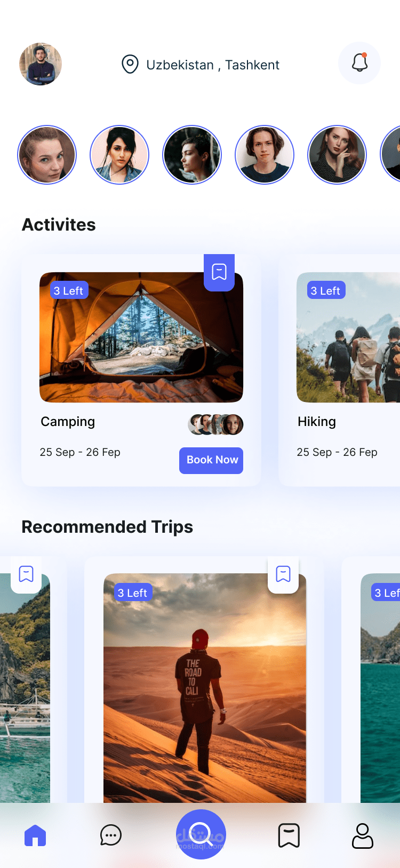Open the Camping tent photo
Image resolution: width=400 pixels, height=868 pixels.
(x=141, y=337)
